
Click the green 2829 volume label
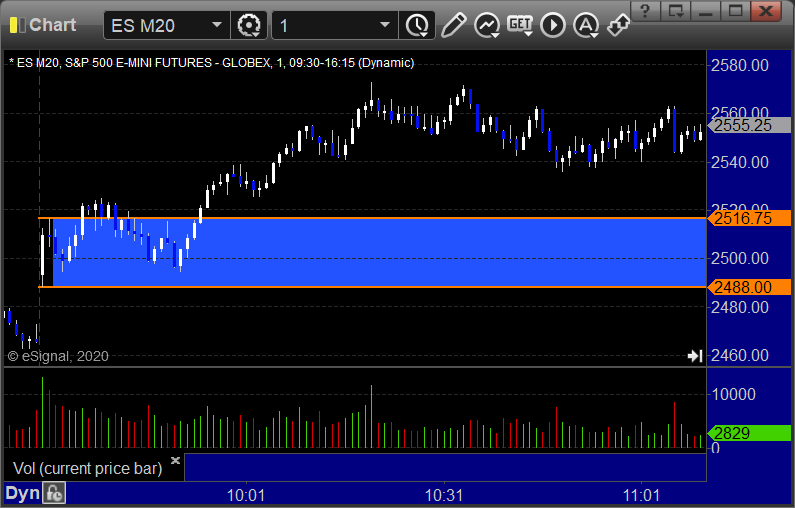750,433
